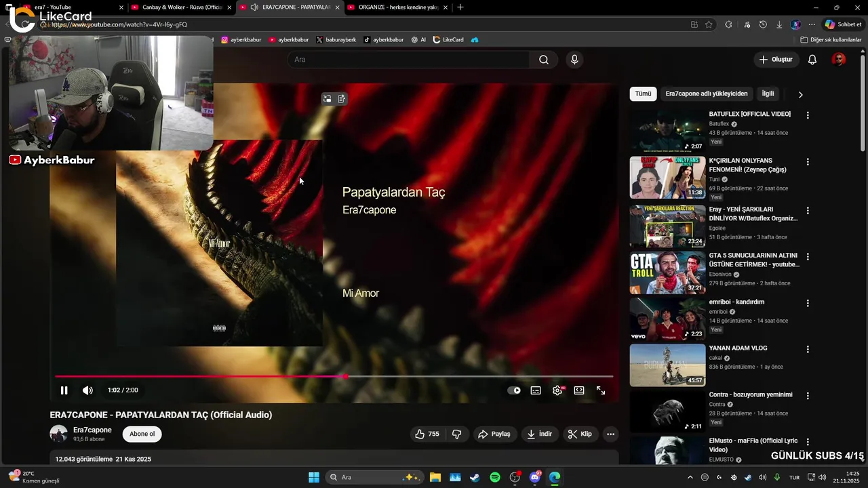Pause the video with the pause button
This screenshot has width=868, height=488.
pyautogui.click(x=64, y=390)
